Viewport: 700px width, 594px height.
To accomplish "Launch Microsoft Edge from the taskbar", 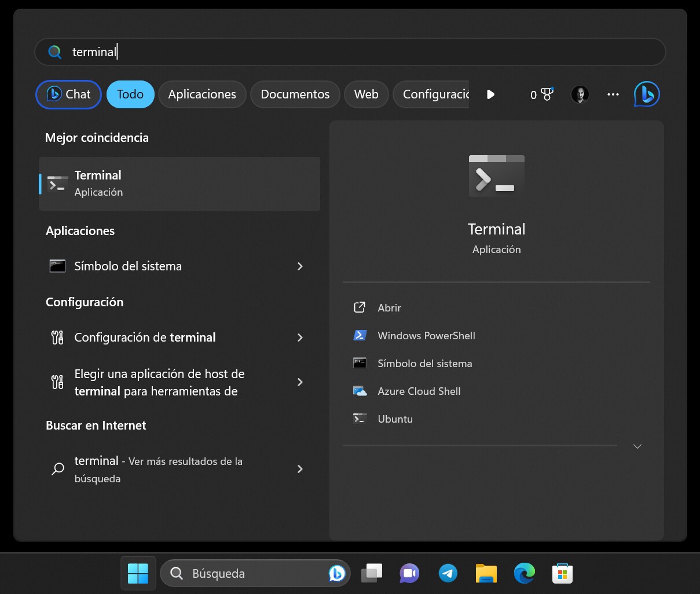I will coord(524,573).
